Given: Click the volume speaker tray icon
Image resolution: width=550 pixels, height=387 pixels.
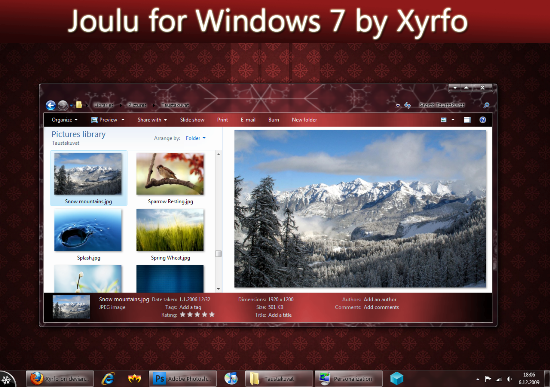Looking at the screenshot, I should (x=509, y=379).
